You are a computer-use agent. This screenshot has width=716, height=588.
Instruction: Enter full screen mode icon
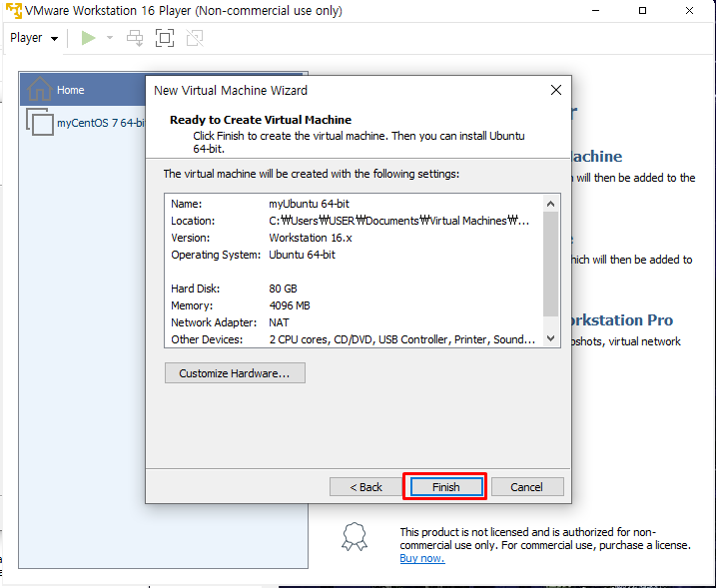pos(165,38)
